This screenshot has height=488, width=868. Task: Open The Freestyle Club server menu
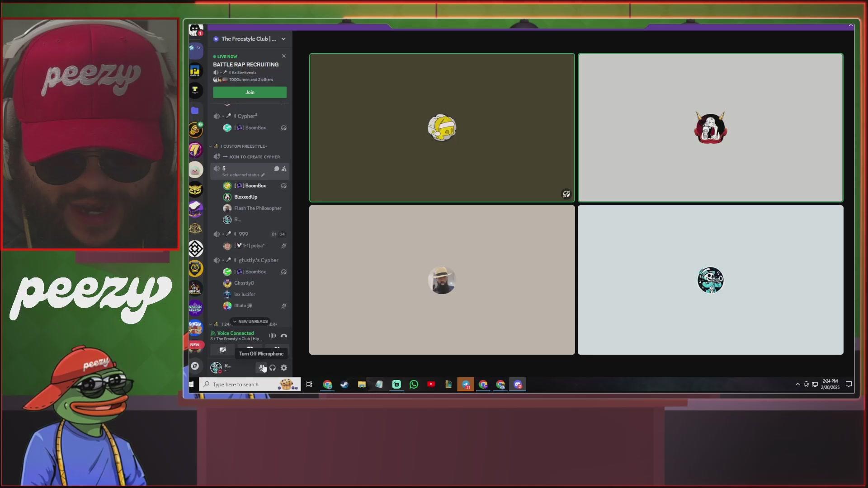pos(250,39)
